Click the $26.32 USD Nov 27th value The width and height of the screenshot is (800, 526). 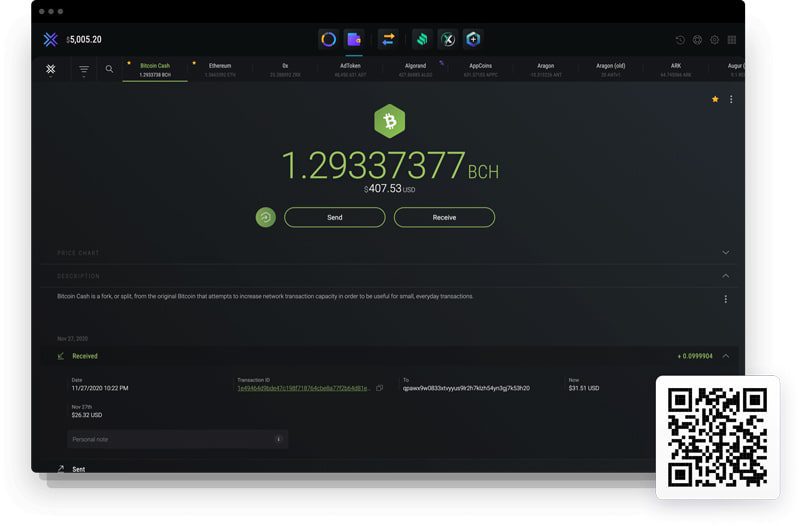coord(87,415)
